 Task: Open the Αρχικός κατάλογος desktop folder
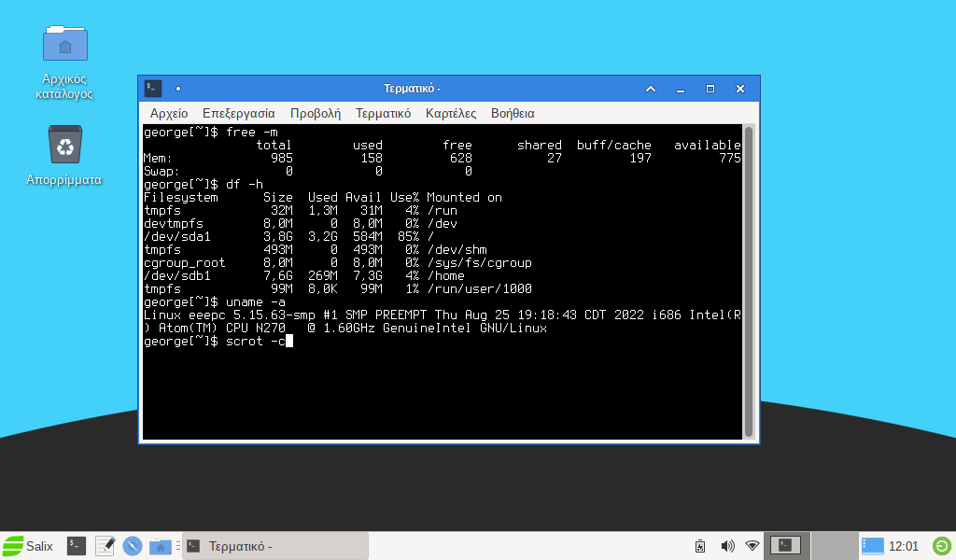[x=64, y=63]
